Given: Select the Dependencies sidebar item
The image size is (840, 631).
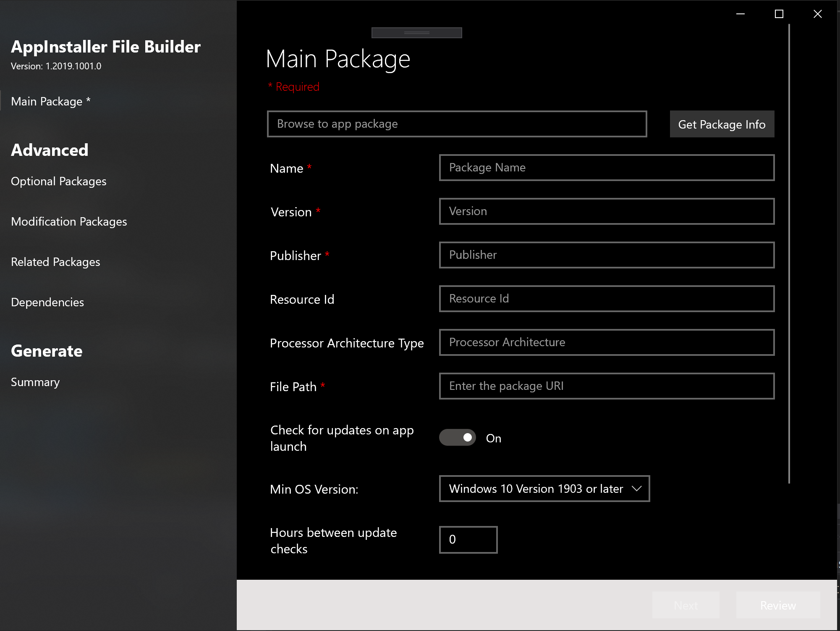Looking at the screenshot, I should pos(47,302).
